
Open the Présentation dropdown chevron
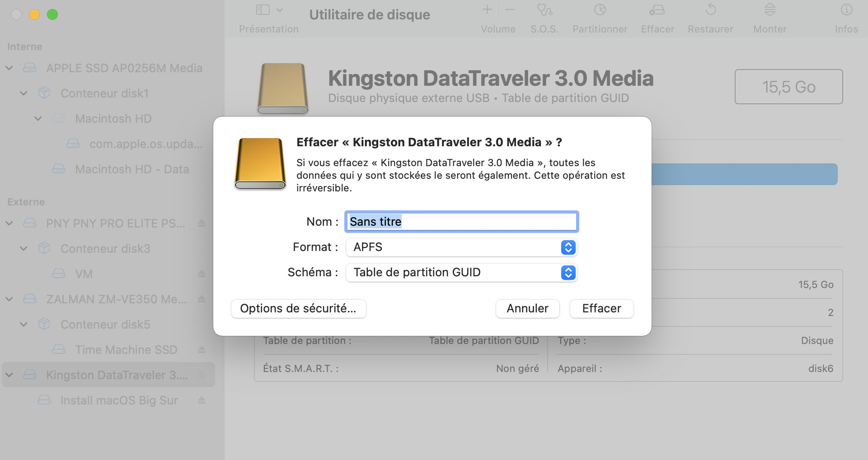(x=280, y=10)
